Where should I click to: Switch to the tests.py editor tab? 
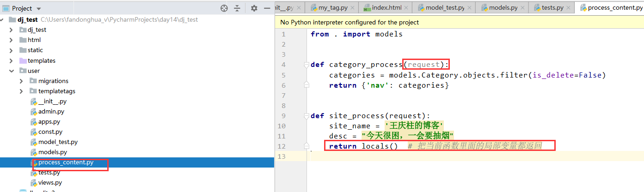(552, 8)
